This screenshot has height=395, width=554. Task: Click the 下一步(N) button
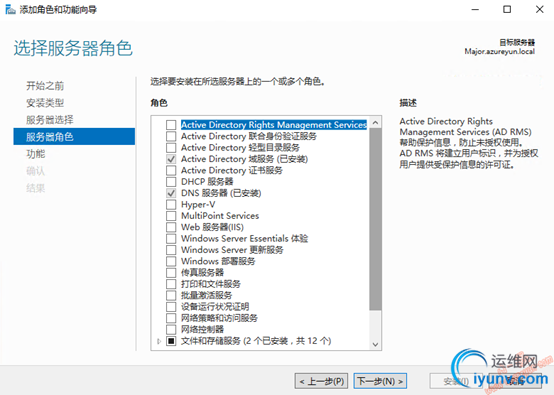(x=380, y=381)
